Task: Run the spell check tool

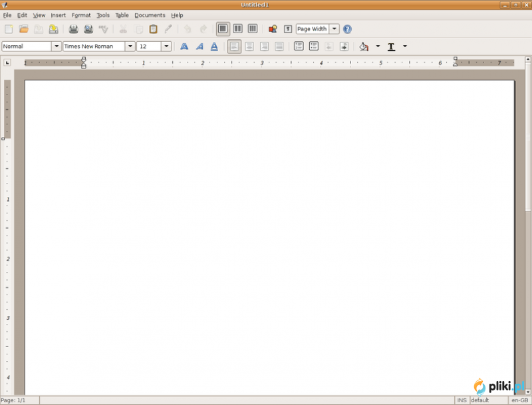Action: pyautogui.click(x=103, y=29)
